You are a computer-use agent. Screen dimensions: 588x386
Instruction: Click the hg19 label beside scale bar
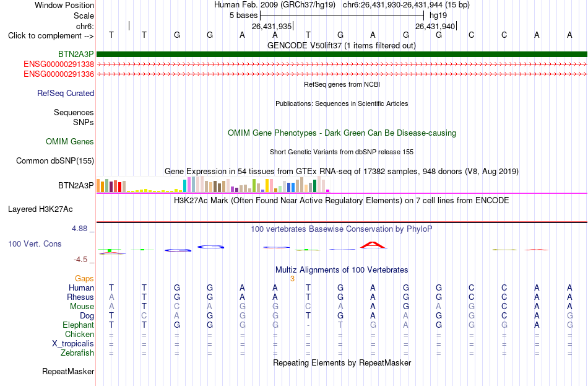(x=438, y=15)
